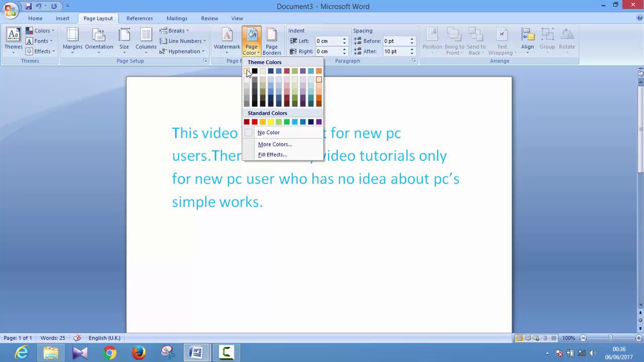Choose No Color in the menu
This screenshot has height=362, width=644.
(283, 133)
